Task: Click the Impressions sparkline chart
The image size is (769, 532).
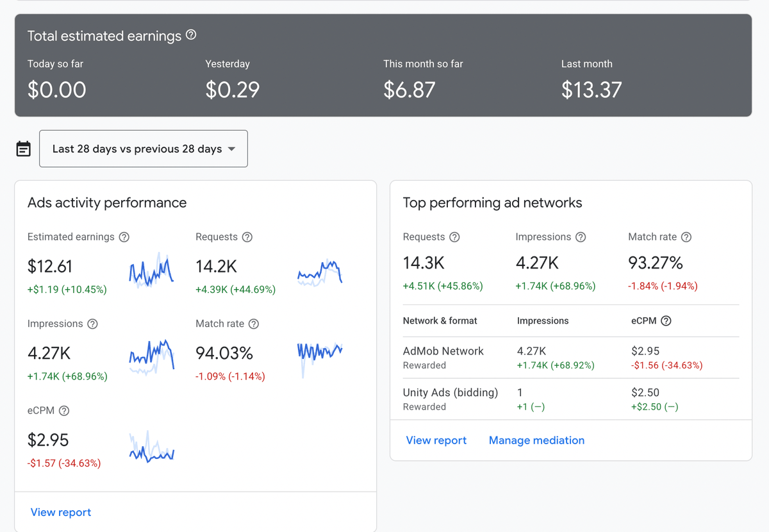Action: click(x=152, y=357)
